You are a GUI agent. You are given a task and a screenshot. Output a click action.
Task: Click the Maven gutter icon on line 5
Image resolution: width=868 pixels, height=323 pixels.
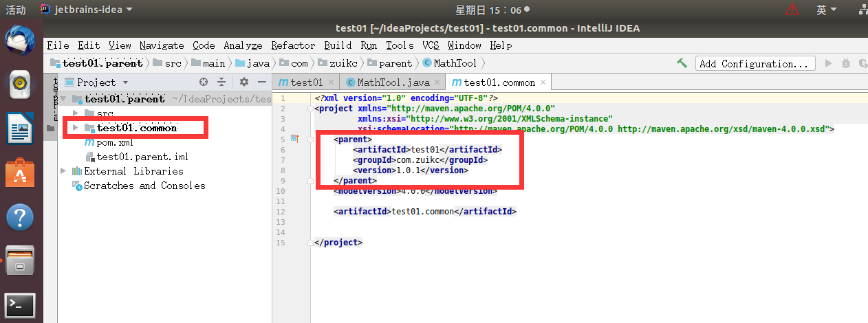coord(294,139)
